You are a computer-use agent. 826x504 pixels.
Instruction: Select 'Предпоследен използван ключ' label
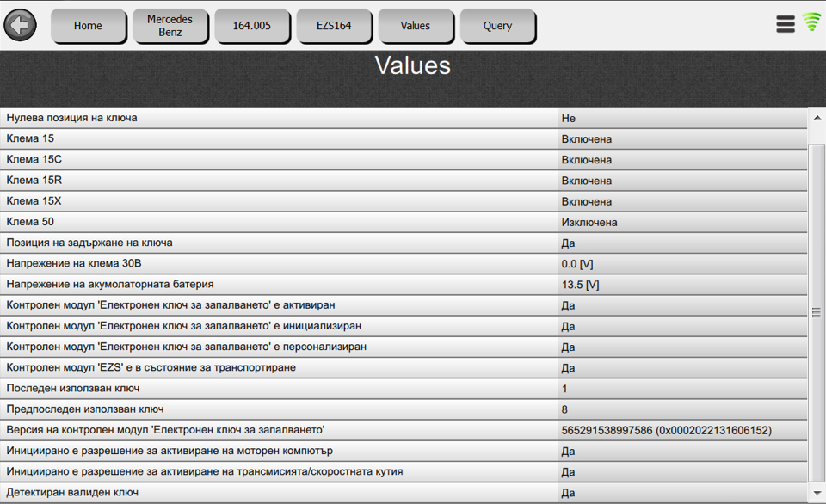pyautogui.click(x=85, y=409)
